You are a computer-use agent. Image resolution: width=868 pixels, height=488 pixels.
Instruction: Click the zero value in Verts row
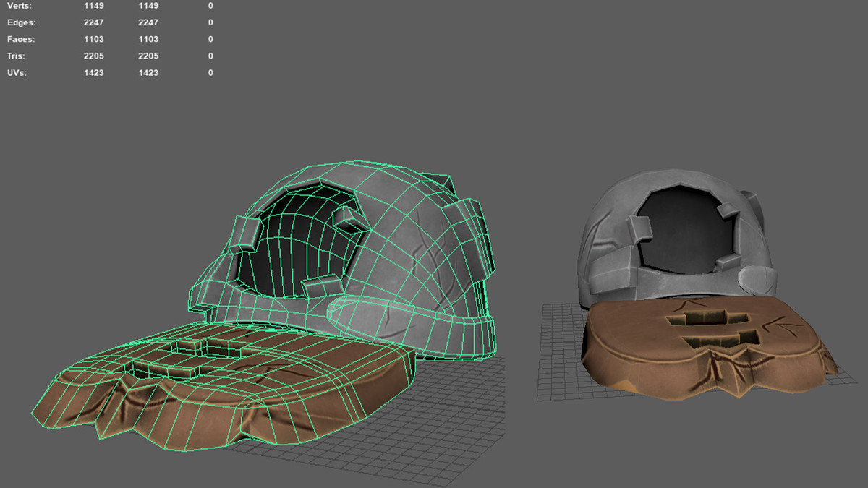pos(210,5)
